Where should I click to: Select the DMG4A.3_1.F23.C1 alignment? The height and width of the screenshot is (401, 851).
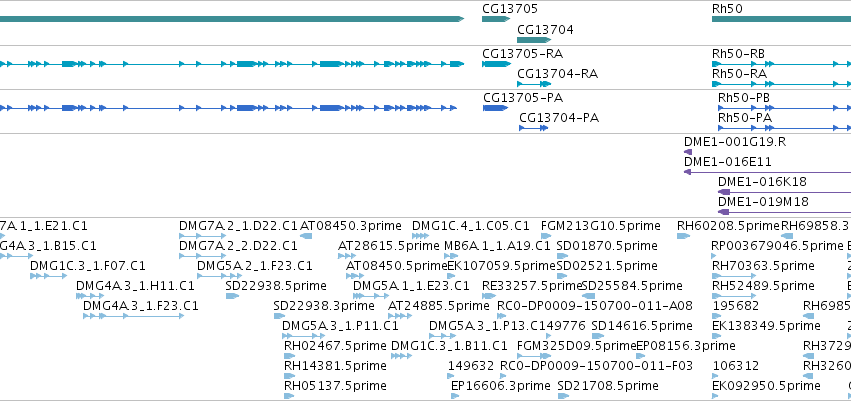134,316
